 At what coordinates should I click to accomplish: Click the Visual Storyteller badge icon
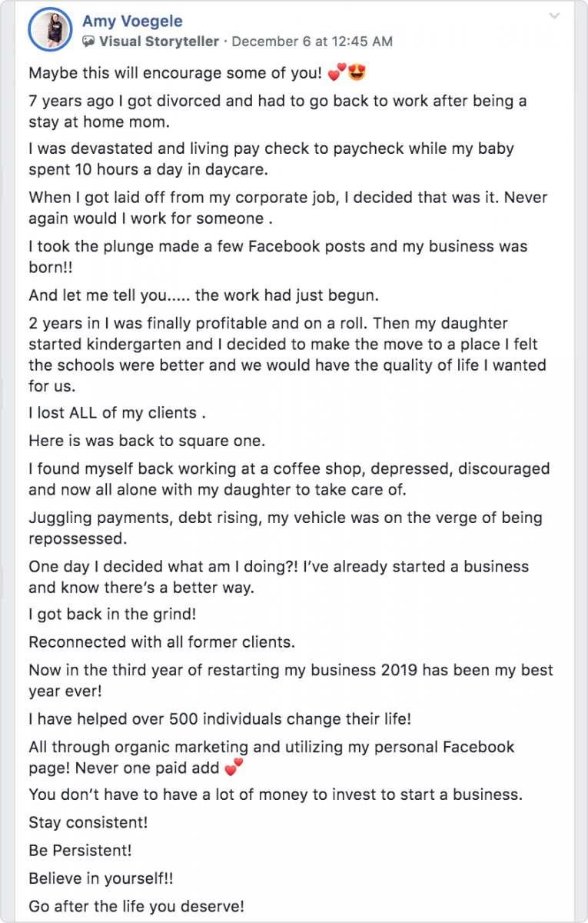tap(89, 42)
